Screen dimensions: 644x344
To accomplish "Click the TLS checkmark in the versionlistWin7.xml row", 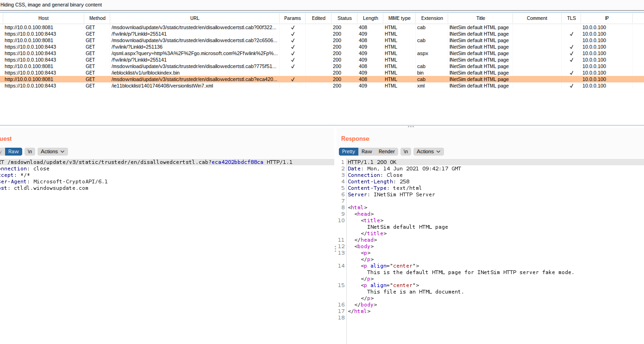I will coord(572,86).
